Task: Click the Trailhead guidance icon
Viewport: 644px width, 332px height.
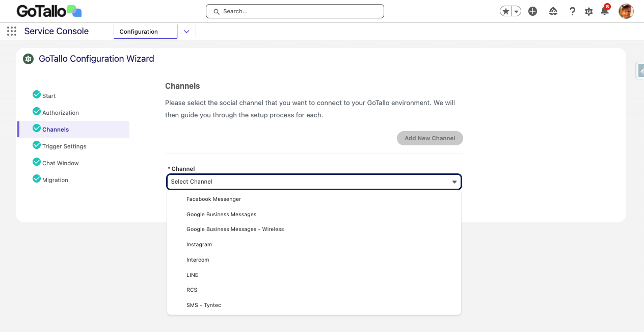Action: click(x=553, y=11)
